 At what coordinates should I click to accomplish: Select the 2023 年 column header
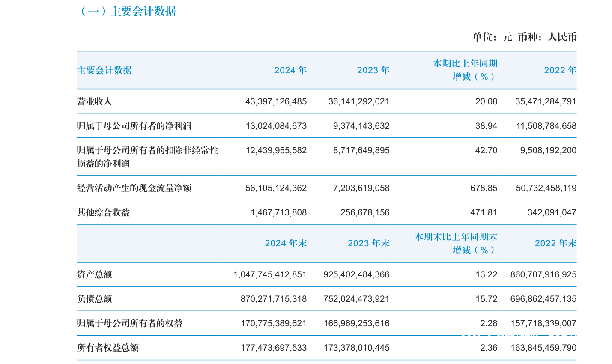pyautogui.click(x=373, y=70)
